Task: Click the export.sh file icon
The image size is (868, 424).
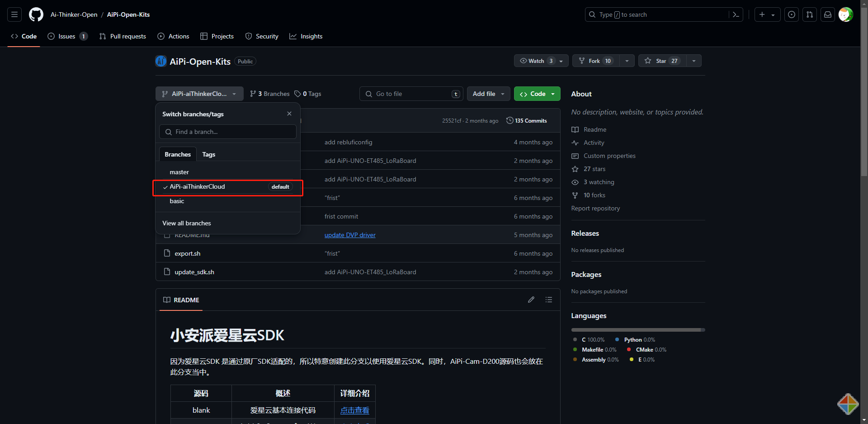Action: pos(167,253)
